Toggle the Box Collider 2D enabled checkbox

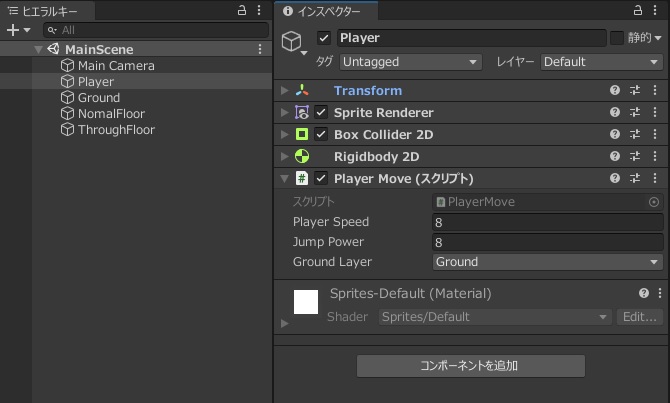321,135
